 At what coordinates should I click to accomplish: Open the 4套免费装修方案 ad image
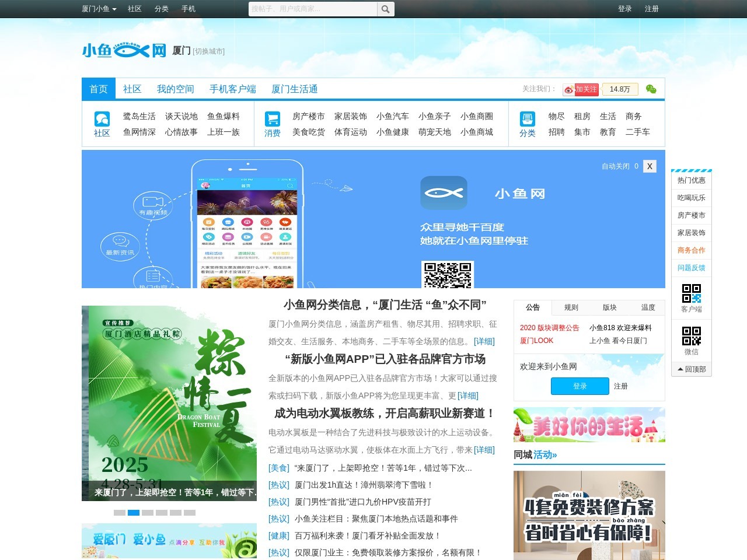[589, 516]
